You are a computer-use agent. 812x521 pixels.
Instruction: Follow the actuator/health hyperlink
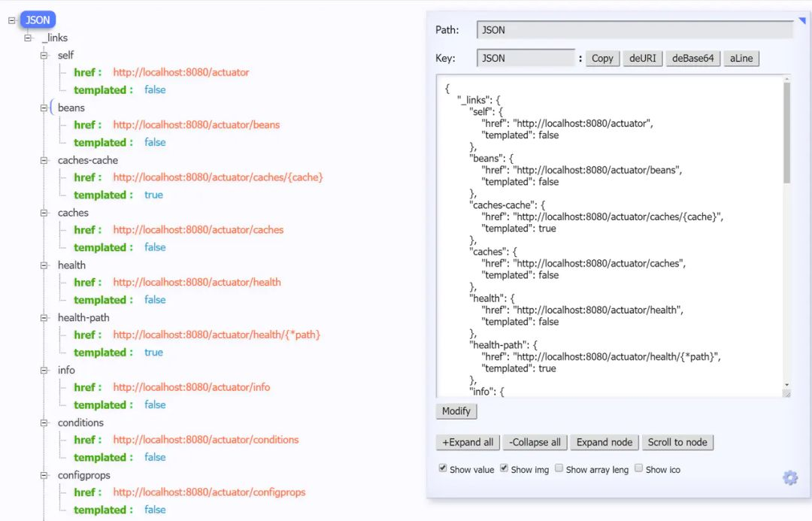click(196, 282)
